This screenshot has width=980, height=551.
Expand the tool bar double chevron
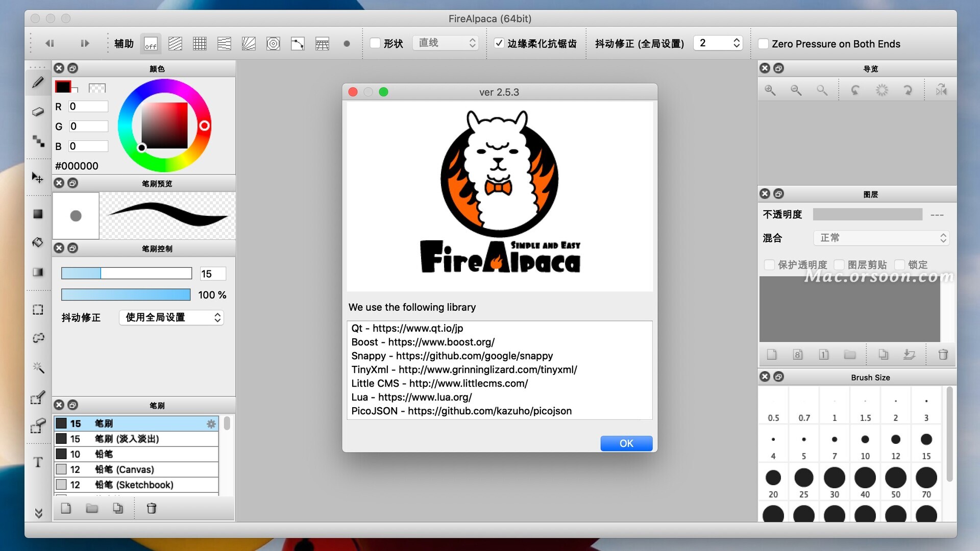pos(38,513)
